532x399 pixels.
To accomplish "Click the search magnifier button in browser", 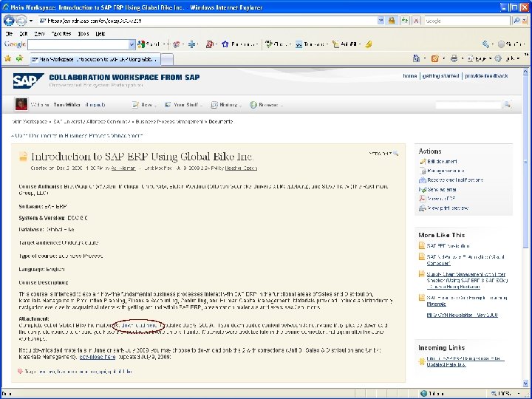I will [x=516, y=21].
